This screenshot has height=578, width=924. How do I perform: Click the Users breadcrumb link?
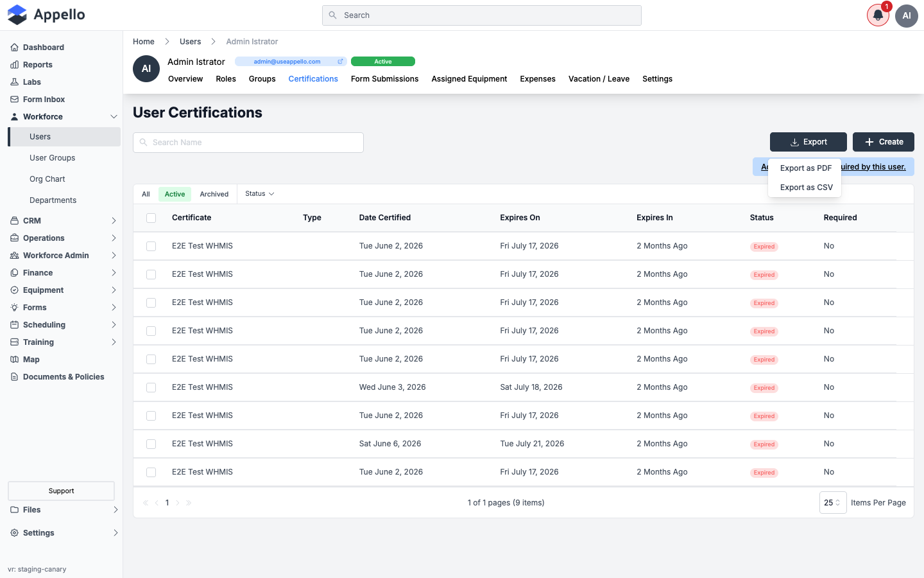[191, 42]
